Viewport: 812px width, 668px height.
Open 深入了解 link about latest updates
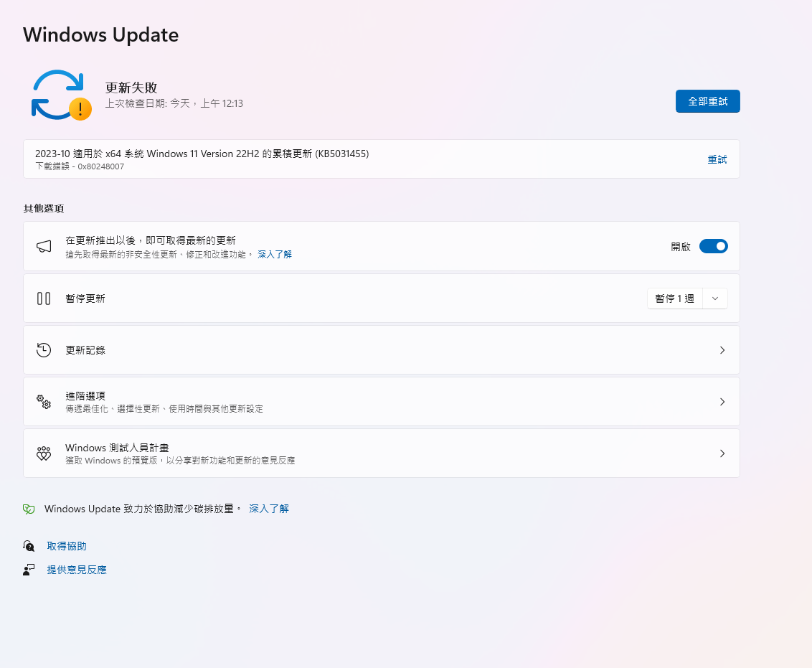pos(275,254)
